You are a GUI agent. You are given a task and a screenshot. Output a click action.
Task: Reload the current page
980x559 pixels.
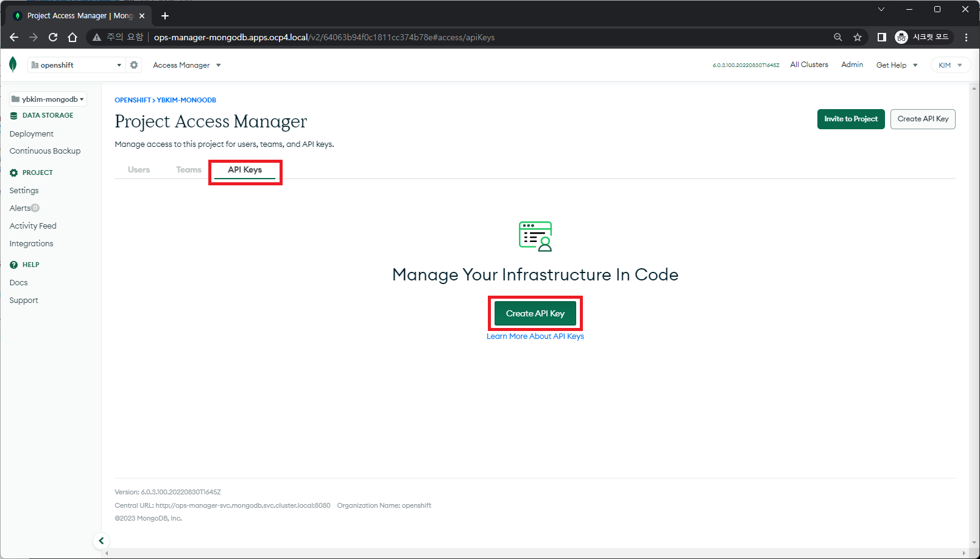pyautogui.click(x=53, y=37)
